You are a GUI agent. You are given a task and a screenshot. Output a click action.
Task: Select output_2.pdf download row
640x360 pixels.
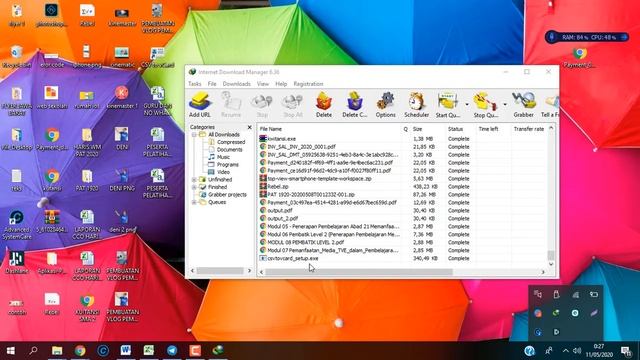[x=402, y=218]
